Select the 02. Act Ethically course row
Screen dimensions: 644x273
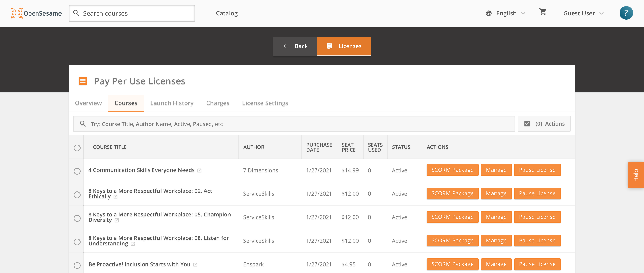click(77, 195)
